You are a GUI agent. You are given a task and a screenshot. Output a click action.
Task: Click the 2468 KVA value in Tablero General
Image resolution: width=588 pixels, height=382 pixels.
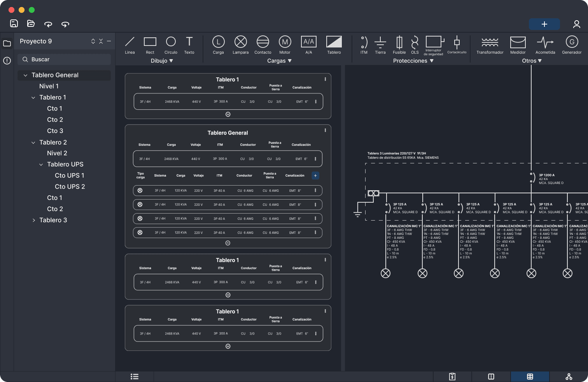[x=171, y=159]
